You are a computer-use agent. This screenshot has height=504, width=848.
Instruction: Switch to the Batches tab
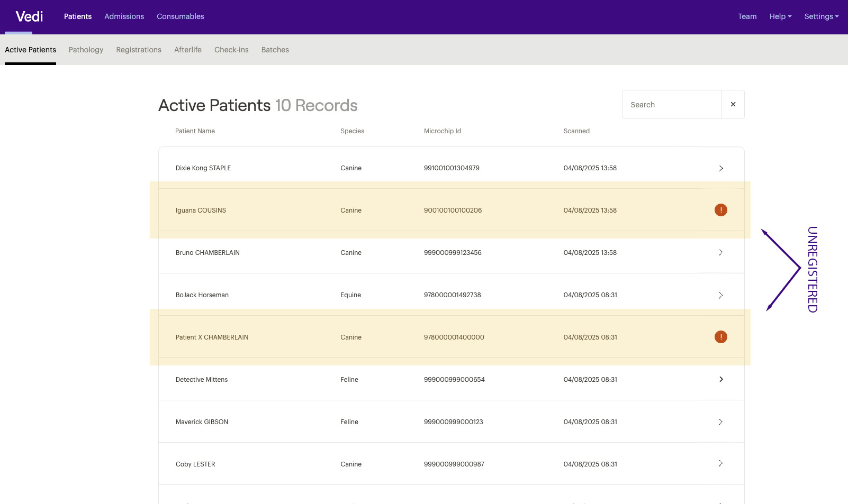(275, 50)
